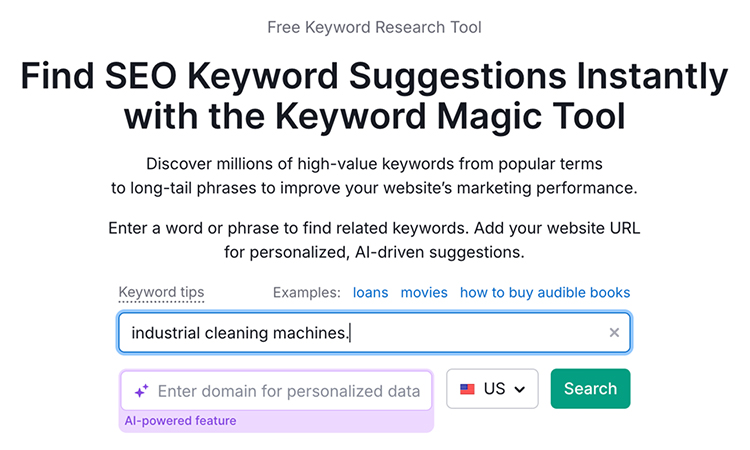
Task: Click the purple AI sparkle icon
Action: [141, 391]
